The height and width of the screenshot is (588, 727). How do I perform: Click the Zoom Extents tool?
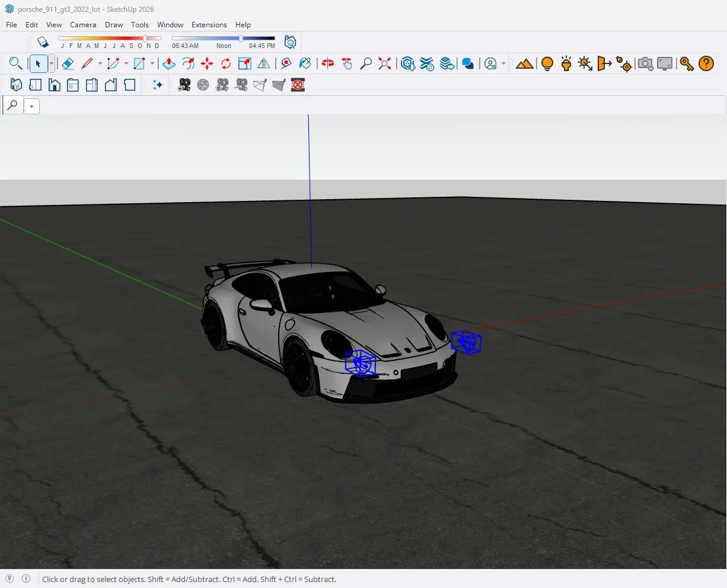click(385, 63)
